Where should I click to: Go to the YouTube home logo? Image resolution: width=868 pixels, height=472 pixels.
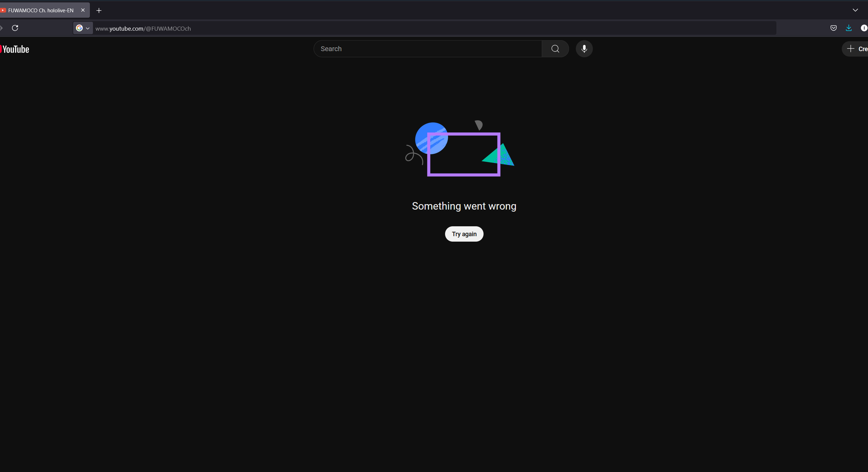[x=15, y=49]
